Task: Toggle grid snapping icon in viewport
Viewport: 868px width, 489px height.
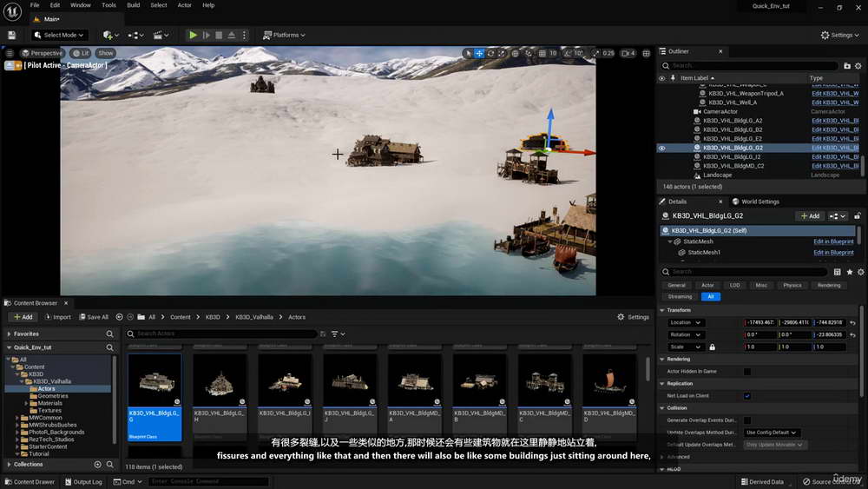Action: (x=542, y=53)
